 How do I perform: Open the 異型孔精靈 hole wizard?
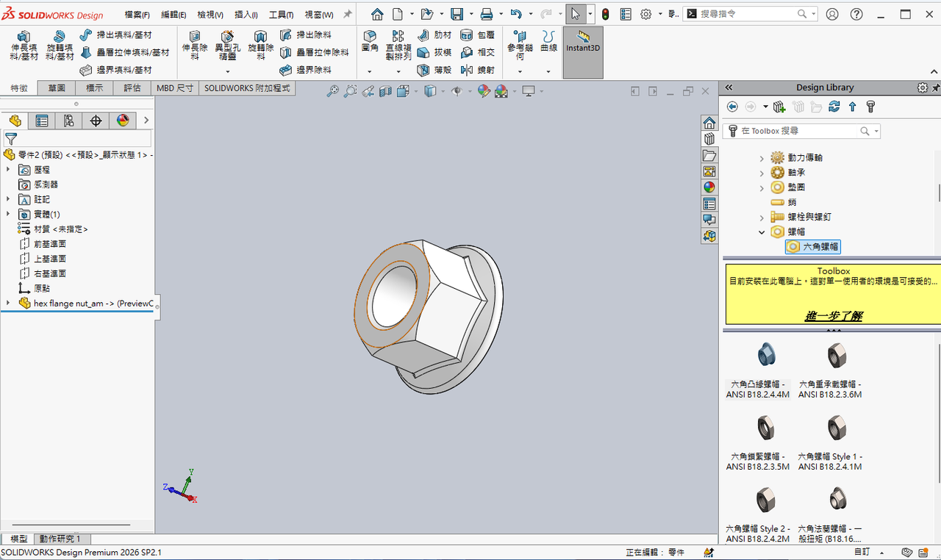pos(227,46)
